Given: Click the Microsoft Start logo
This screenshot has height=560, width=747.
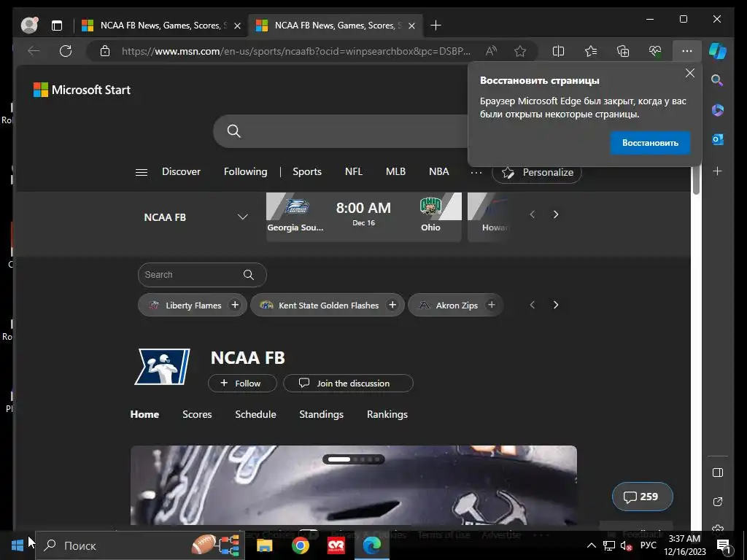Looking at the screenshot, I should pos(82,90).
